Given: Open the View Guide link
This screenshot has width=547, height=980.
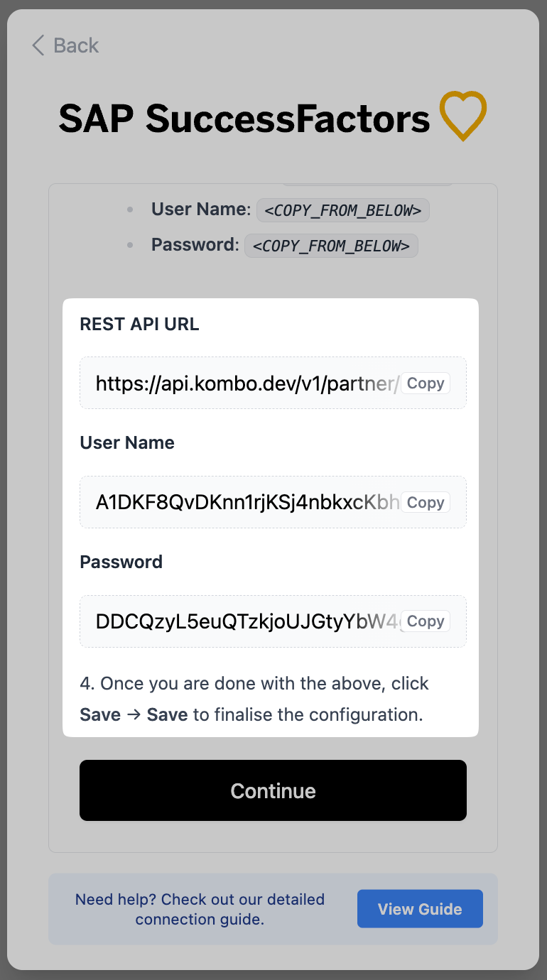Looking at the screenshot, I should pyautogui.click(x=420, y=909).
